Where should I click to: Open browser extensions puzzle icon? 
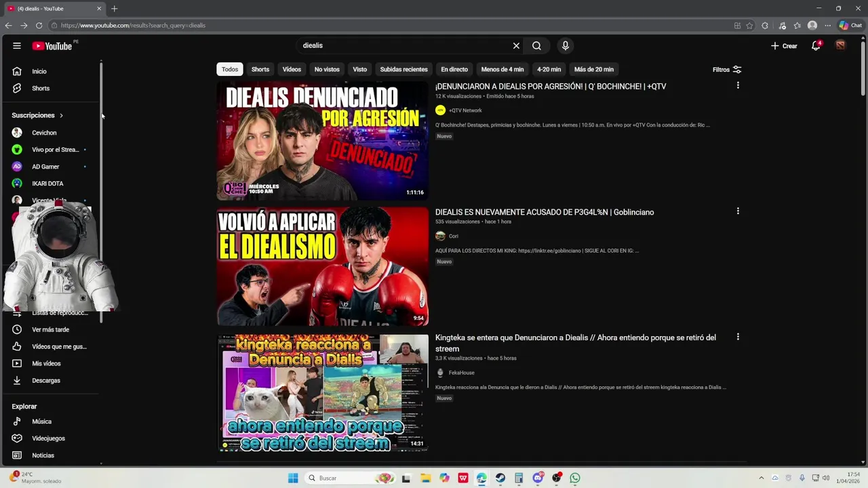[765, 26]
